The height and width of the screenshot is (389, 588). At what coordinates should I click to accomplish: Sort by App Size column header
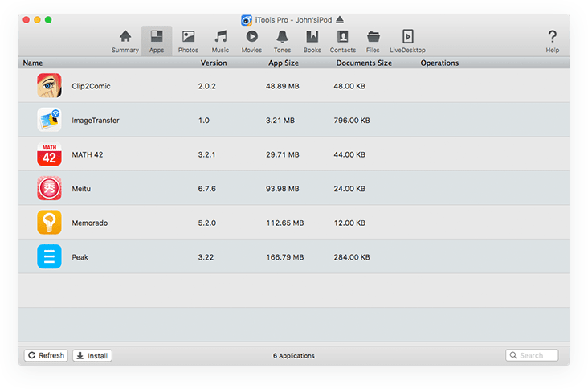point(284,63)
